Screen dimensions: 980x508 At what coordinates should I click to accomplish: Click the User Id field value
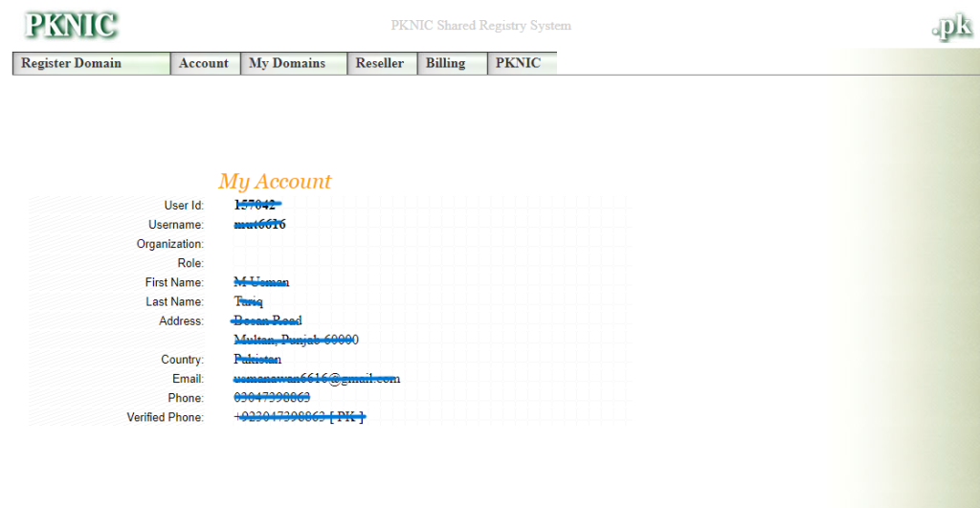pyautogui.click(x=256, y=205)
